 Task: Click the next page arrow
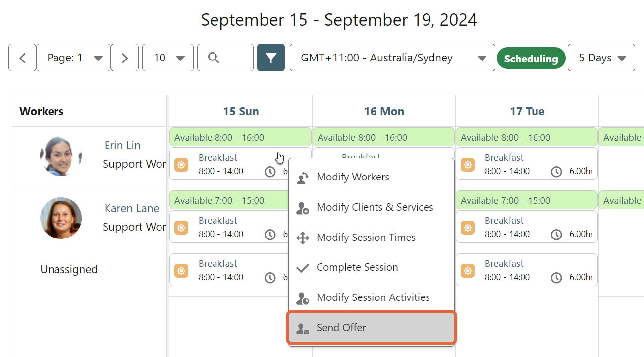click(x=124, y=58)
